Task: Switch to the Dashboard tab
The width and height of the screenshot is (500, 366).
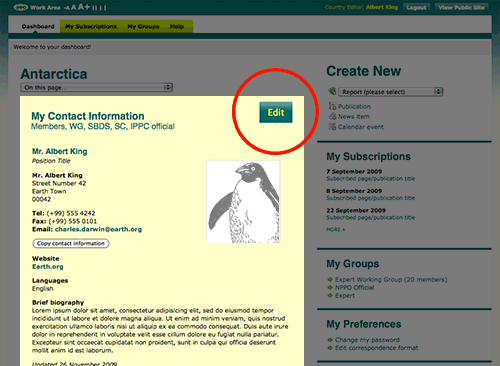Action: pyautogui.click(x=38, y=26)
